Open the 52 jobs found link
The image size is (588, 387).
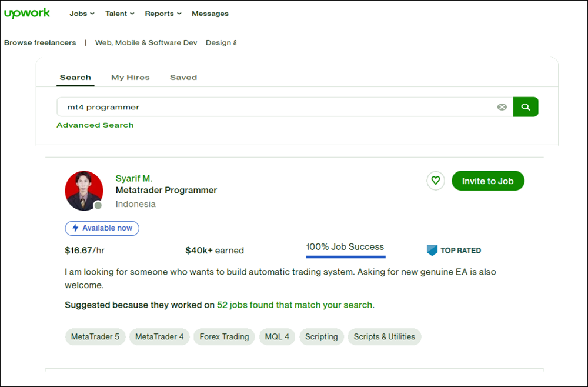(x=295, y=305)
